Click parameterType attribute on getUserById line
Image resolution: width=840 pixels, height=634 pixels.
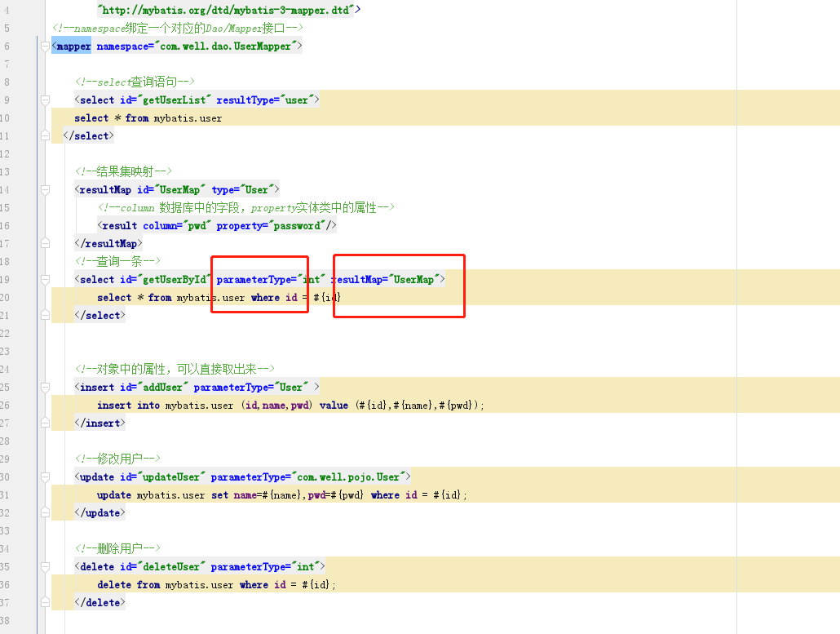[270, 280]
